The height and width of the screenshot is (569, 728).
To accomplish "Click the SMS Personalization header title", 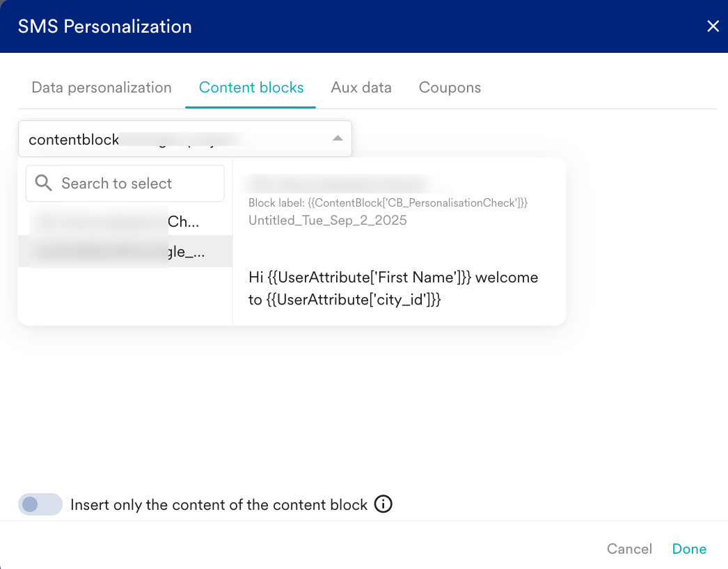I will (104, 26).
